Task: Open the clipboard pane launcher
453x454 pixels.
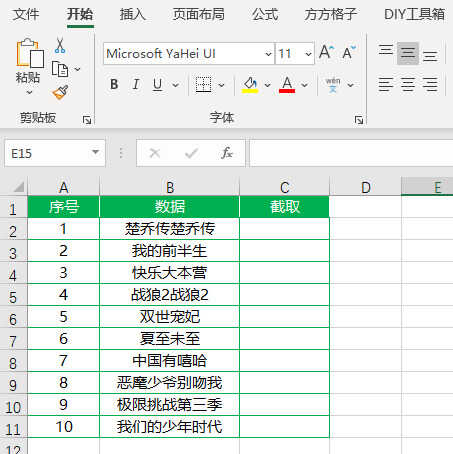Action: [87, 120]
